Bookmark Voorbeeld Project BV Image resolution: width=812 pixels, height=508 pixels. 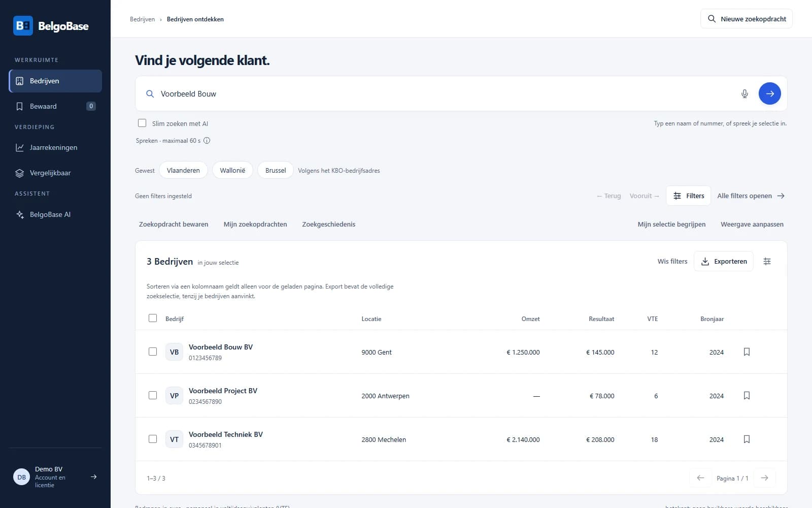(x=747, y=396)
